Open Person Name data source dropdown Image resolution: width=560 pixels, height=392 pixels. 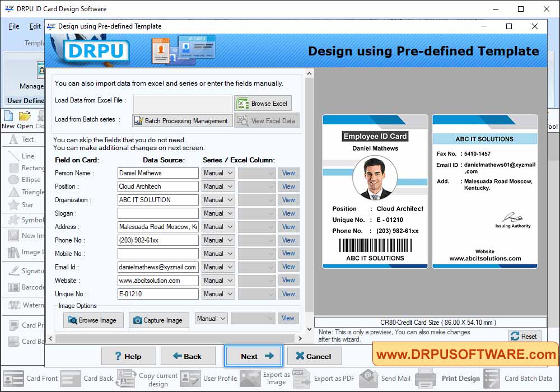[218, 173]
